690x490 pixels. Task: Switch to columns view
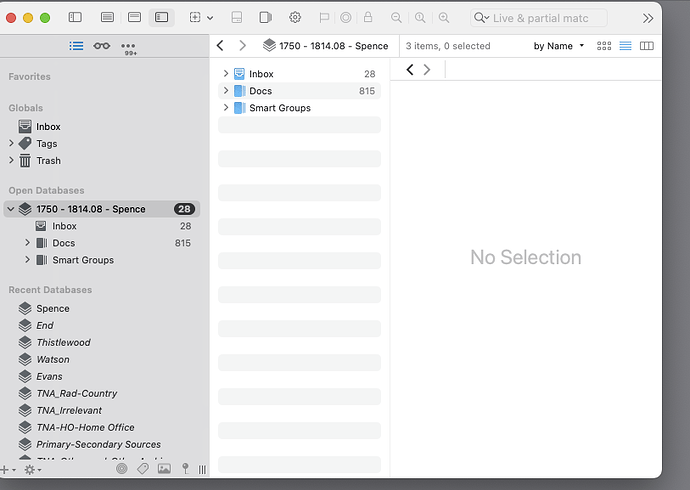pos(646,46)
